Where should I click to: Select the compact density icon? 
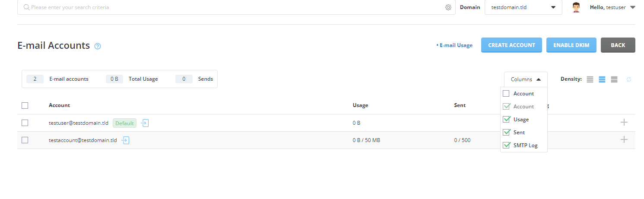click(x=590, y=79)
